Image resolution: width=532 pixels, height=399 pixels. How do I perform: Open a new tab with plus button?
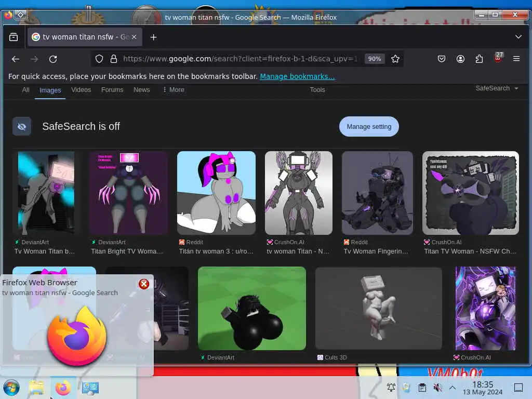pyautogui.click(x=153, y=37)
